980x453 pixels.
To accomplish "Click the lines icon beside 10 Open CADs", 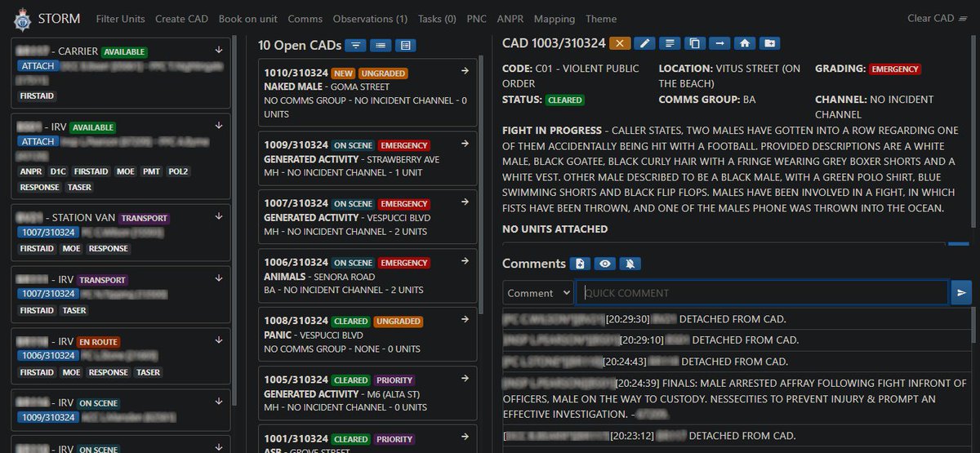I will [x=380, y=46].
